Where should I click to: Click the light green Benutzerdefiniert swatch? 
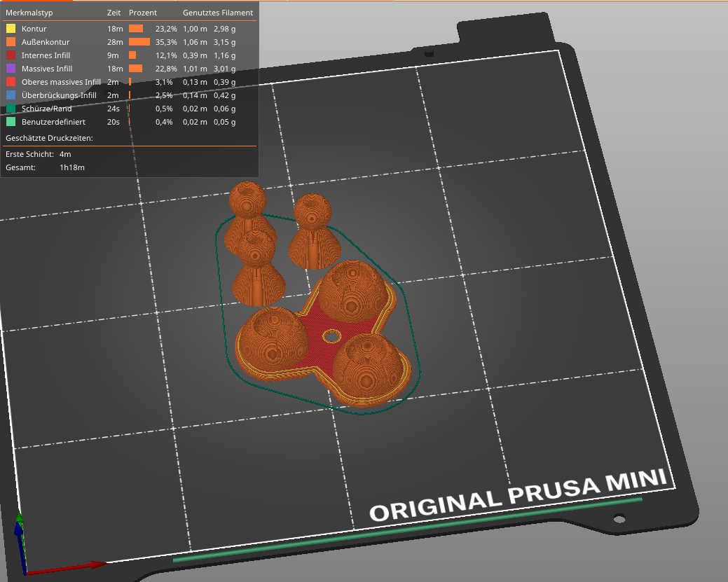click(x=11, y=122)
